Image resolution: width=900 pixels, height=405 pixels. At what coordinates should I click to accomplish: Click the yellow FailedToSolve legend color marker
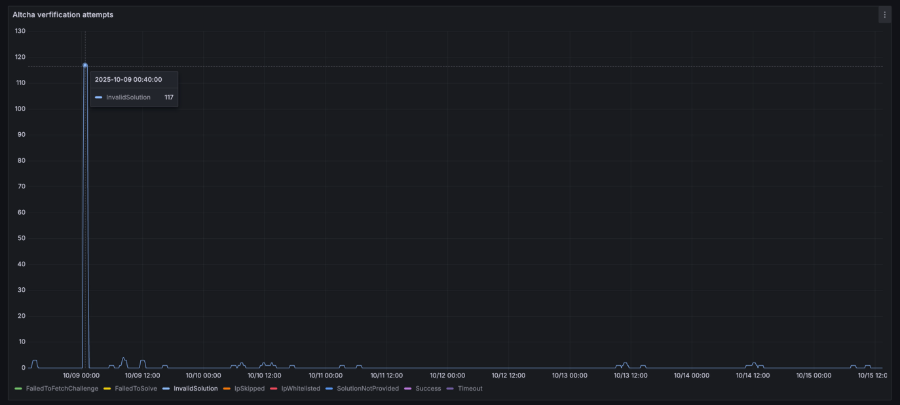(x=107, y=388)
